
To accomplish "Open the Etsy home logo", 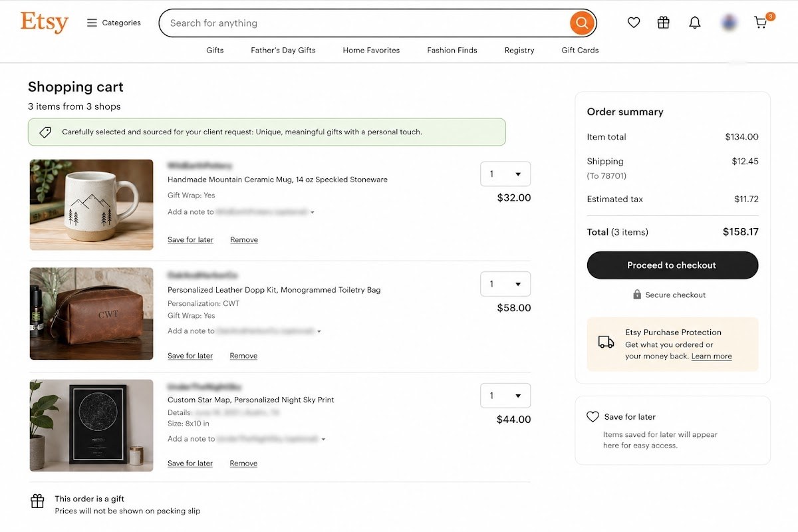I will pos(45,22).
